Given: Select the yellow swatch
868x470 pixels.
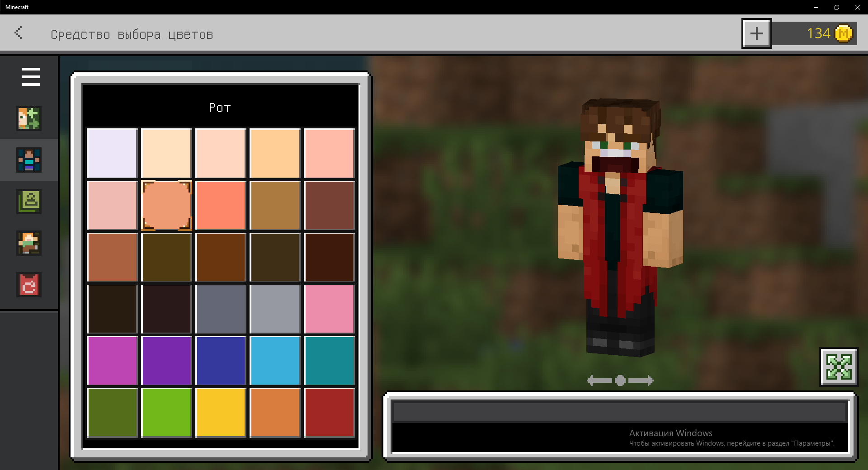Looking at the screenshot, I should pyautogui.click(x=221, y=413).
